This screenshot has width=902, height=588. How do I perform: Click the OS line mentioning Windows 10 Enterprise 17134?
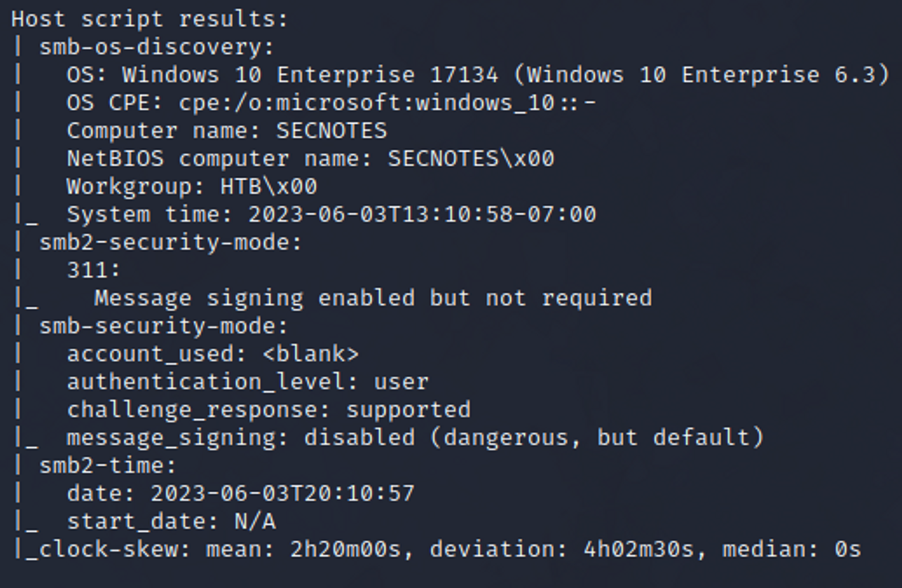(478, 75)
